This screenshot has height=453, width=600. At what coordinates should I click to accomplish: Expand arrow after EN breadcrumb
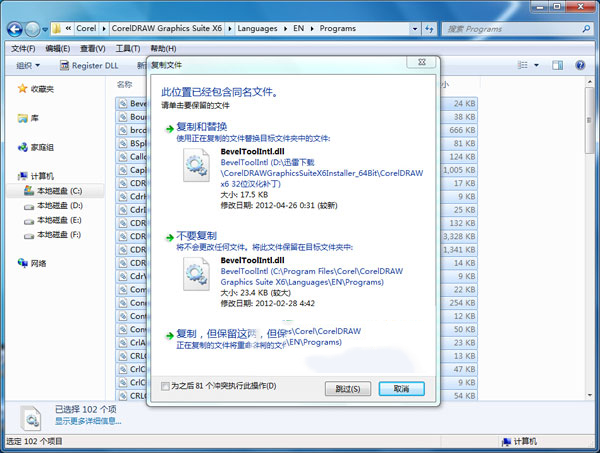pyautogui.click(x=312, y=29)
